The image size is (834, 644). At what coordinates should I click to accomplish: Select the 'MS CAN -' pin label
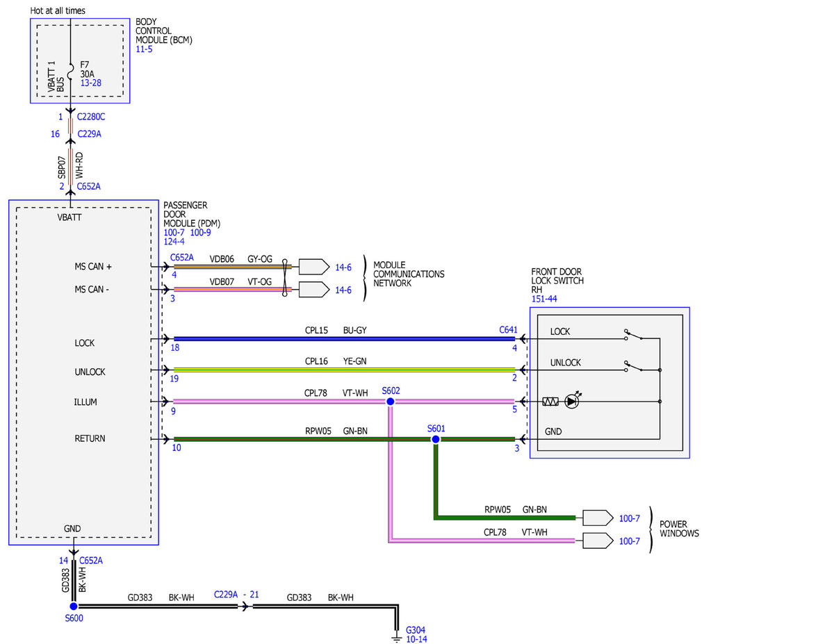[92, 290]
